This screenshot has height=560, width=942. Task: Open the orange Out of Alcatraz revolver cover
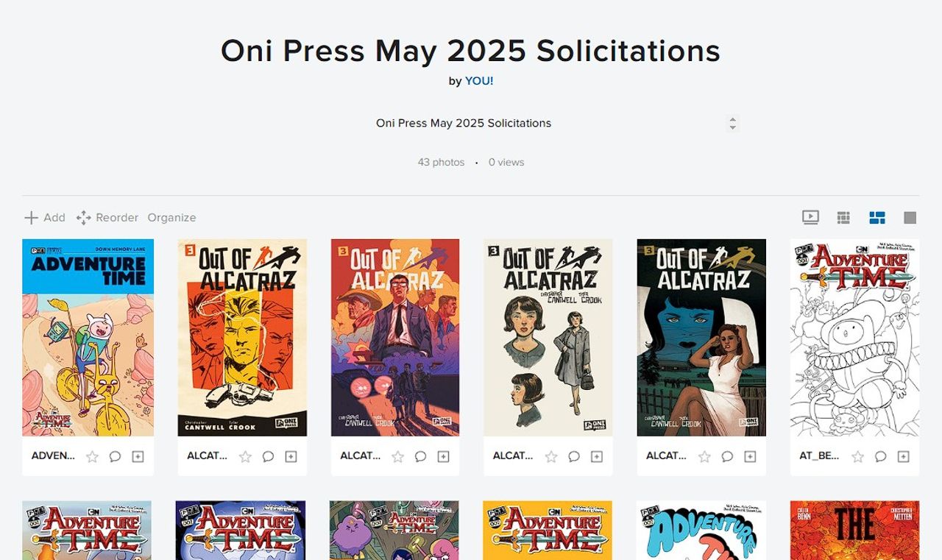pos(242,338)
